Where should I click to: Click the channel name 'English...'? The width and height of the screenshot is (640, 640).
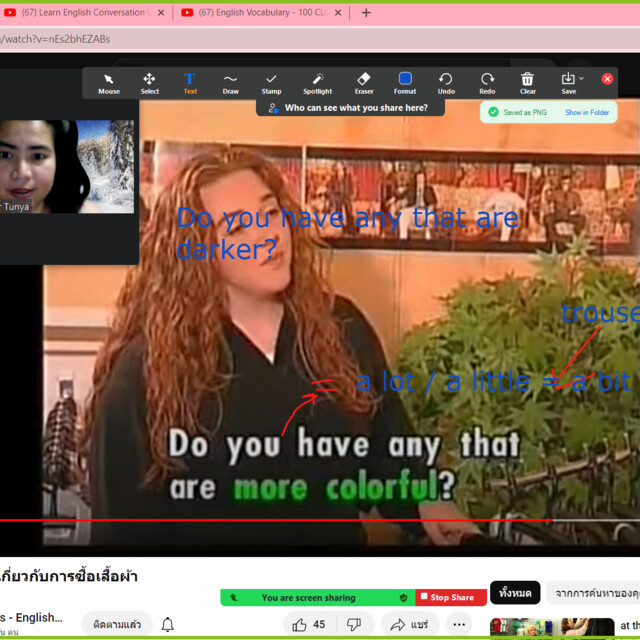[31, 618]
